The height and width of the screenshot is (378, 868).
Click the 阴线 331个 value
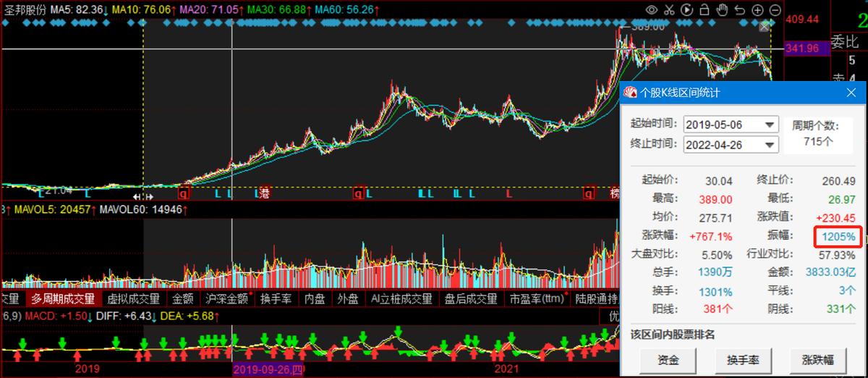pos(841,309)
